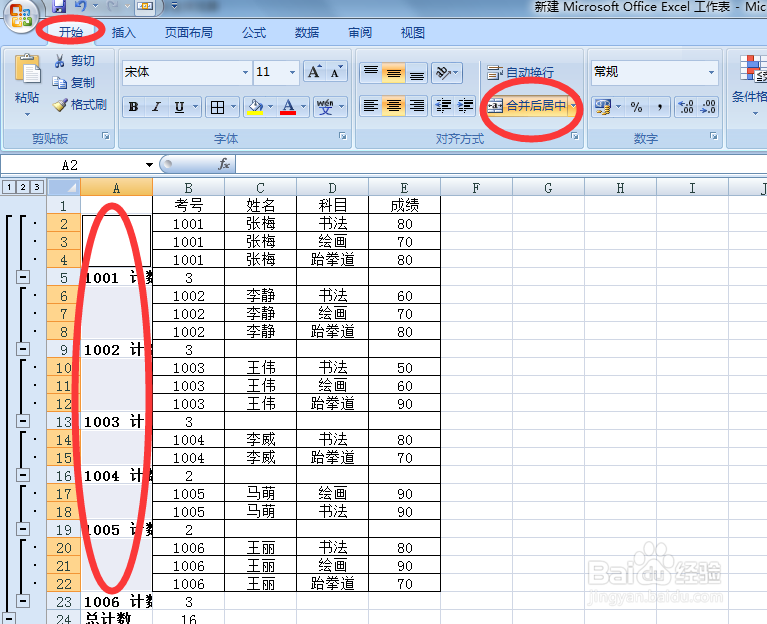Image resolution: width=767 pixels, height=624 pixels.
Task: Click the decrease indent icon
Action: point(443,106)
